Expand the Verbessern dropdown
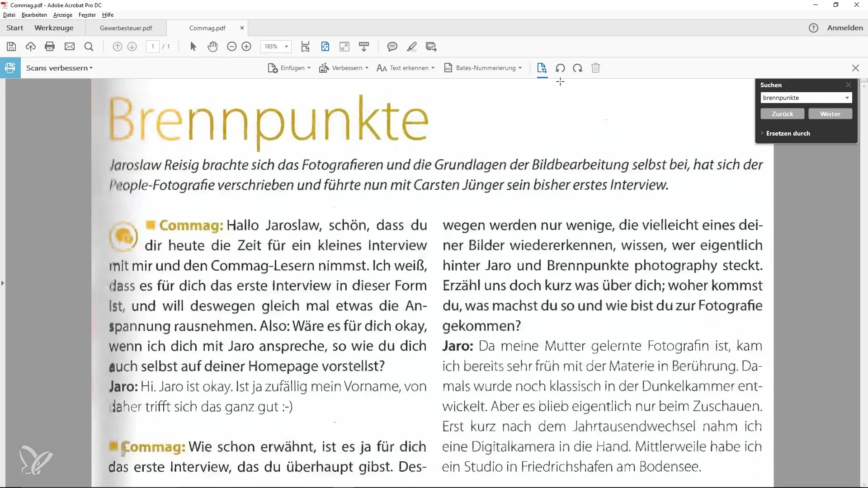This screenshot has height=488, width=868. tap(344, 68)
